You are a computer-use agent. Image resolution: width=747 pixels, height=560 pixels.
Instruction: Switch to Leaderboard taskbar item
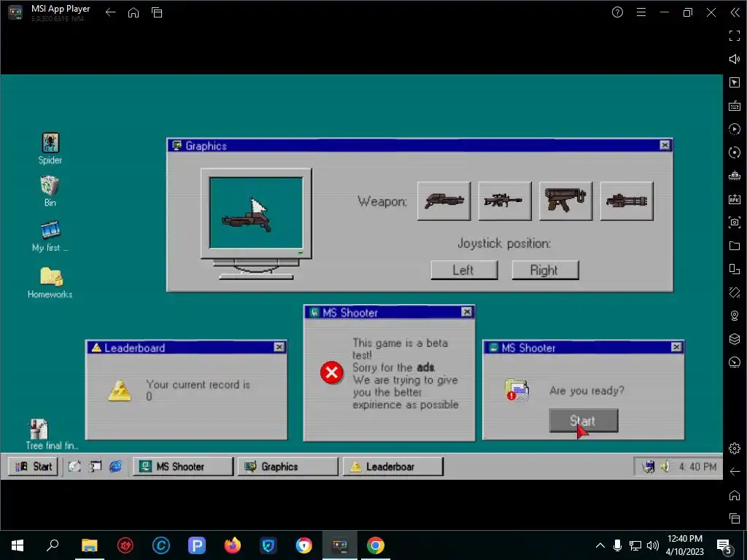pos(392,467)
